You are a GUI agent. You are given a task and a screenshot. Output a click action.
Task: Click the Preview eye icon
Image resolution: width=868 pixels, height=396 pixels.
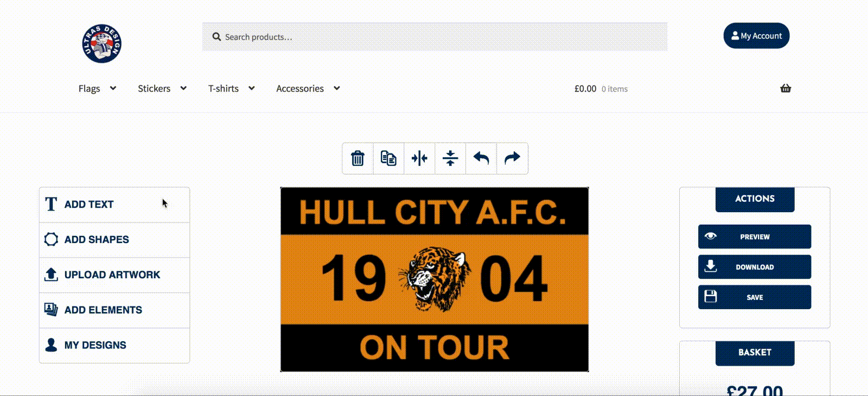point(711,236)
